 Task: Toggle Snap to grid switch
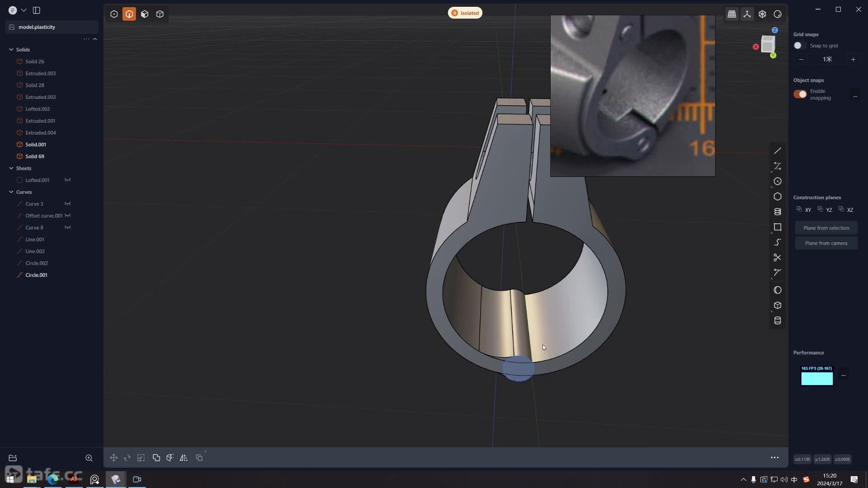point(800,46)
